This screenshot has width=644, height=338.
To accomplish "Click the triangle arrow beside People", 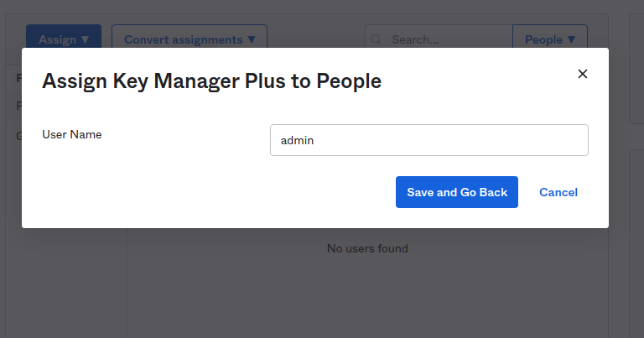I will pos(571,39).
